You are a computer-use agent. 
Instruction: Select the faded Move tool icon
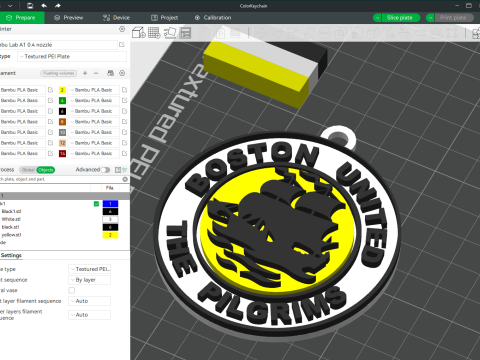[x=262, y=33]
